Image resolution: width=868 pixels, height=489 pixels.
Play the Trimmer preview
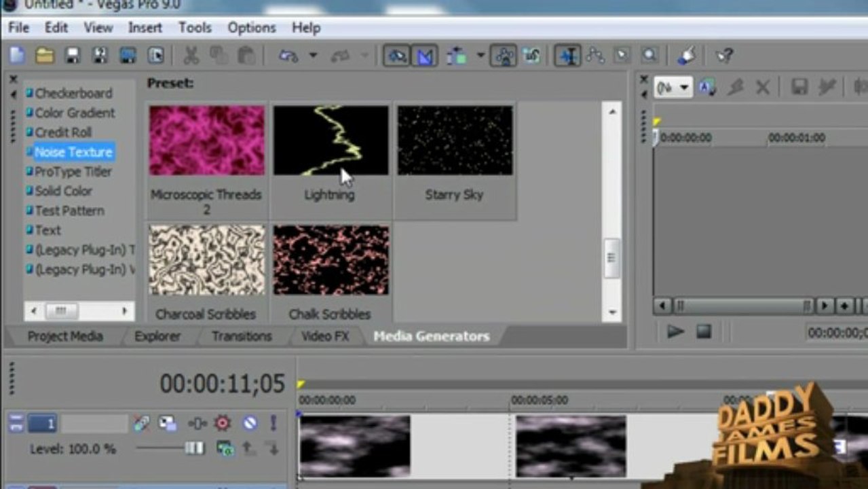(x=675, y=331)
